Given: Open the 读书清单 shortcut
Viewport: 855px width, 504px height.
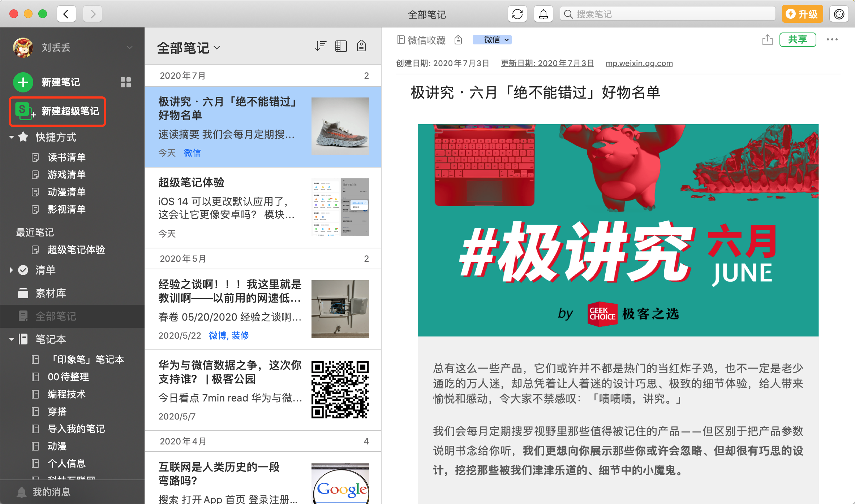Looking at the screenshot, I should [x=66, y=157].
